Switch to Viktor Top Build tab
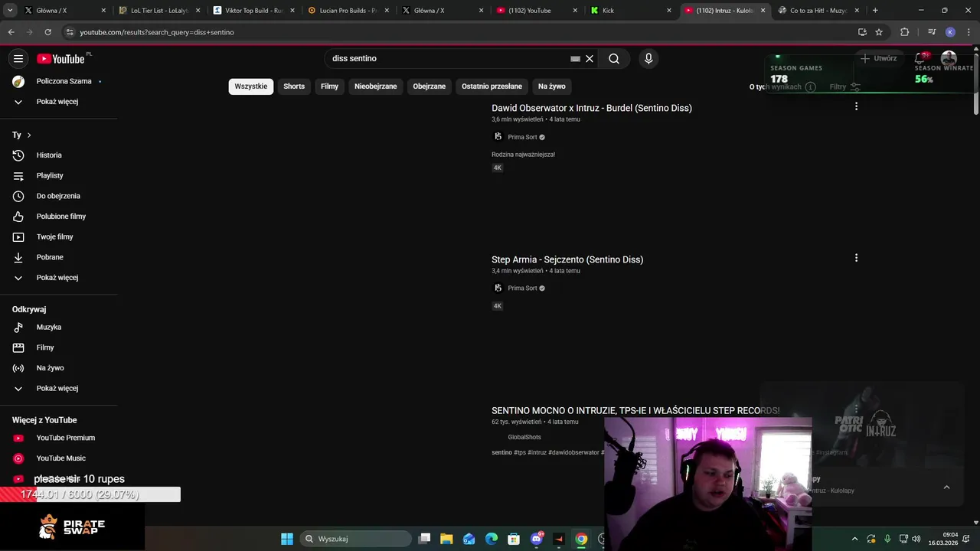The height and width of the screenshot is (551, 980). (x=254, y=11)
